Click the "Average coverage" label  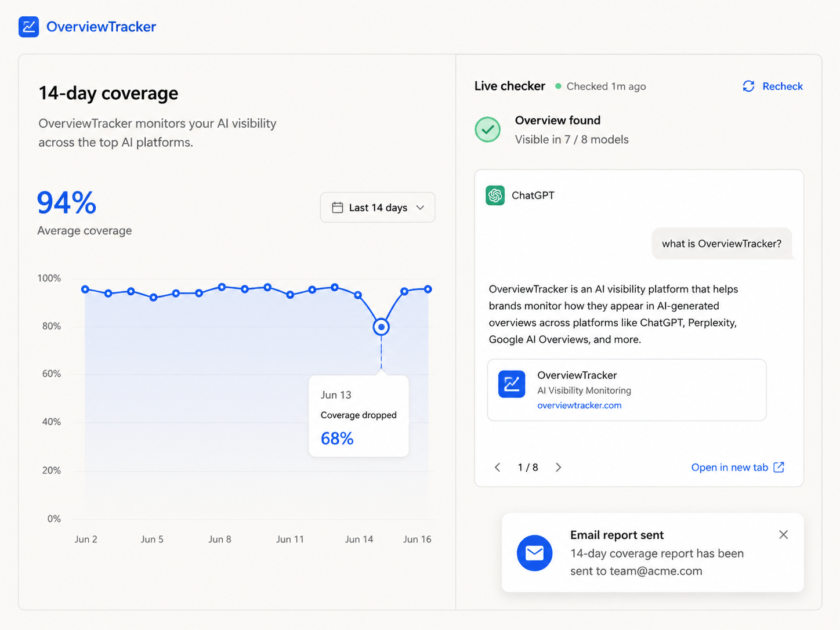pyautogui.click(x=85, y=231)
